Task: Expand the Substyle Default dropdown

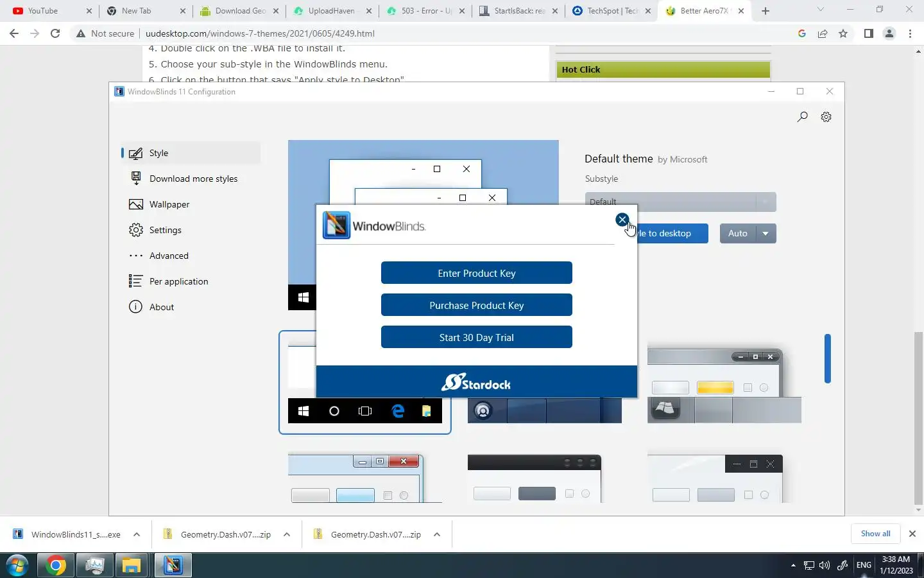Action: click(x=680, y=202)
